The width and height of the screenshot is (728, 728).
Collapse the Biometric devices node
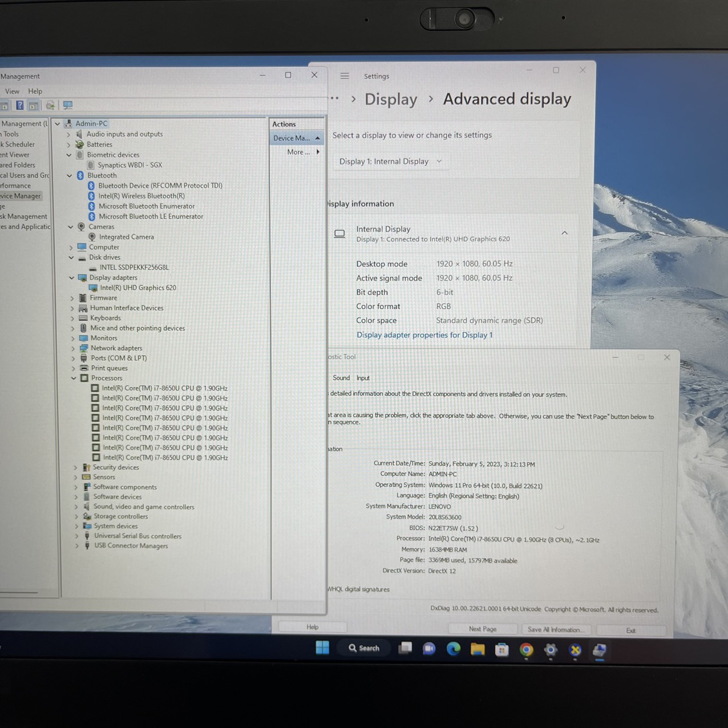click(x=69, y=155)
